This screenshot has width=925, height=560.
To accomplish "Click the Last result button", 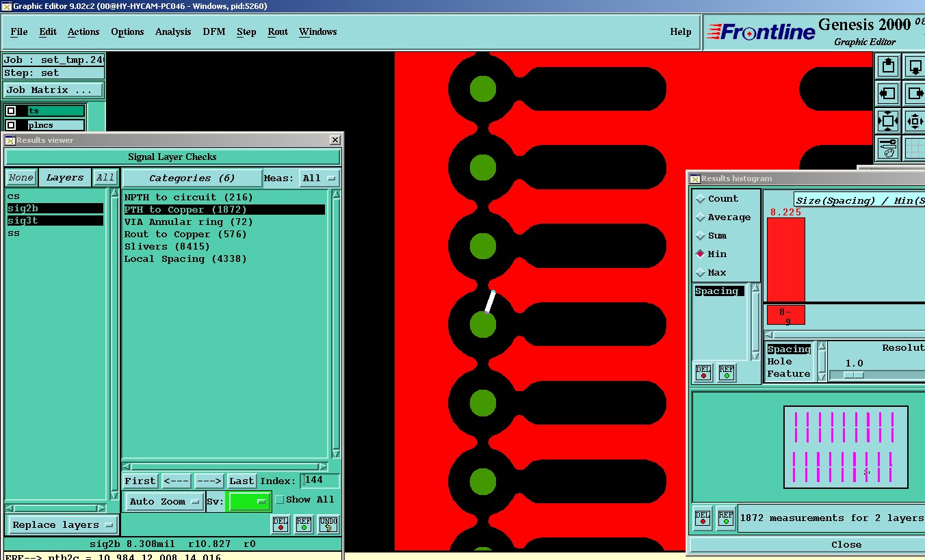I will [x=242, y=481].
